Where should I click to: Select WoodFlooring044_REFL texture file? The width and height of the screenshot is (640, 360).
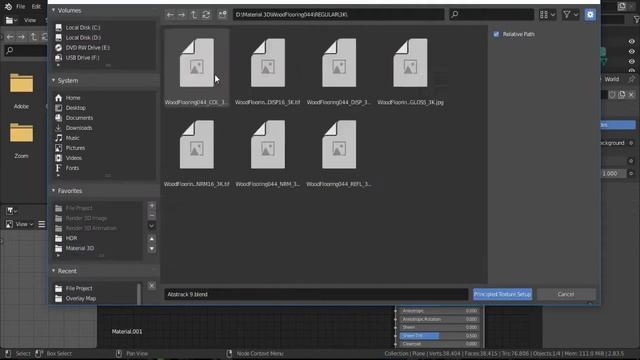click(339, 149)
